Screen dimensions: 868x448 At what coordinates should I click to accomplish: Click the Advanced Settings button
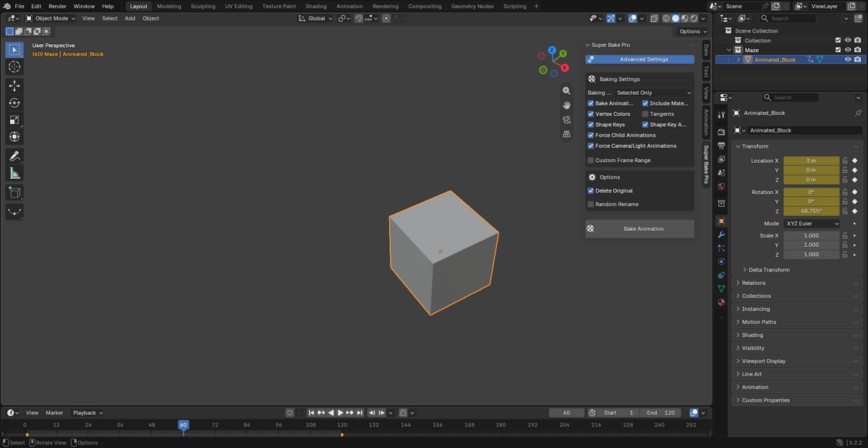pyautogui.click(x=639, y=59)
